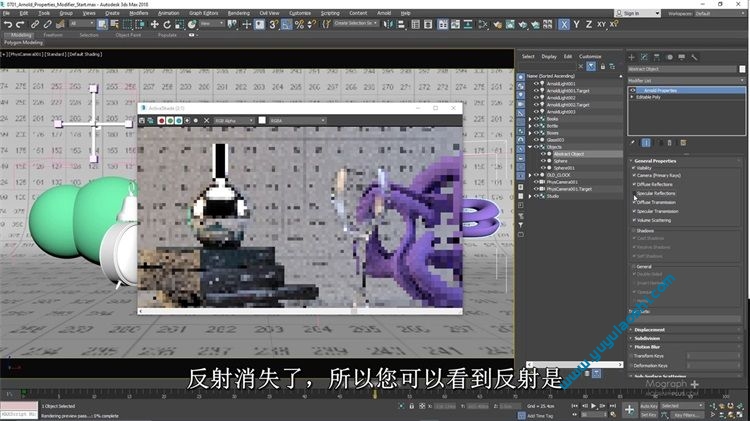Select Arnold Properties in modifier stack
Screen dimensions: 750x421
660,90
